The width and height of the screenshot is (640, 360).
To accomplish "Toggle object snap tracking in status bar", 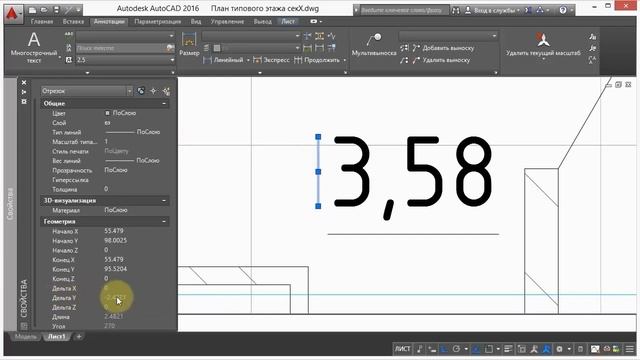I will click(476, 349).
